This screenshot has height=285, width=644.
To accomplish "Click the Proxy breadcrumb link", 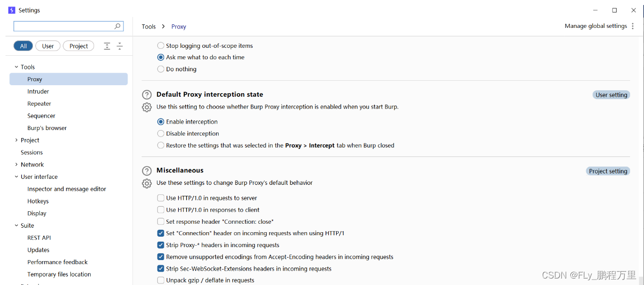I will point(179,27).
